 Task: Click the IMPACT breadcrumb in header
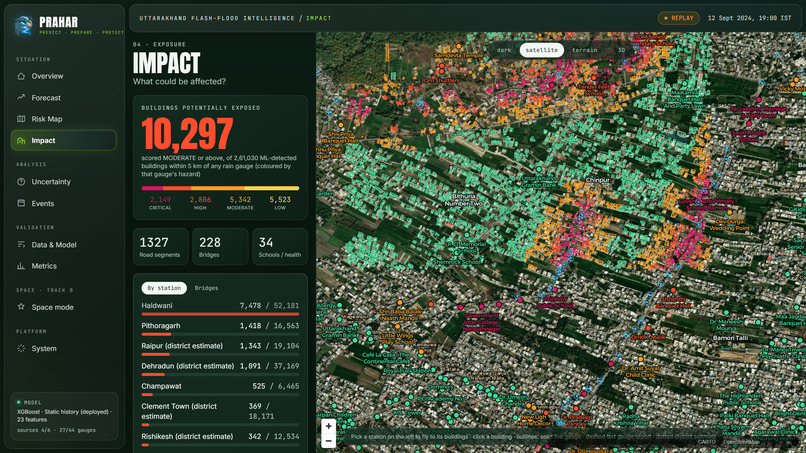click(319, 18)
